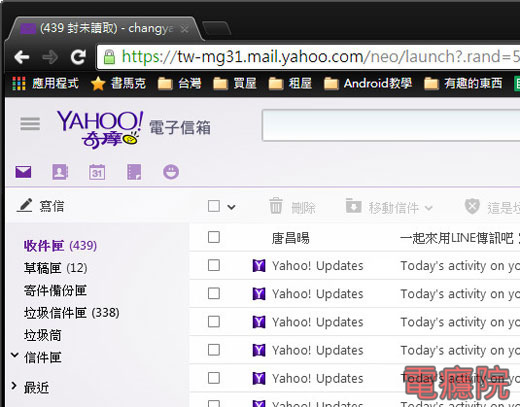Collapse the 信件匣 folder section
This screenshot has width=520, height=407.
(x=14, y=355)
